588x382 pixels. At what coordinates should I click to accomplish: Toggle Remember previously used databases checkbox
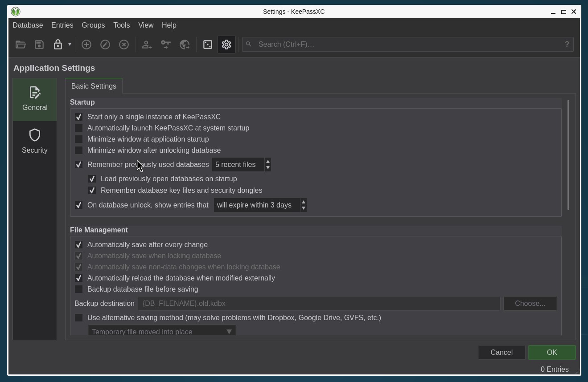click(x=78, y=164)
